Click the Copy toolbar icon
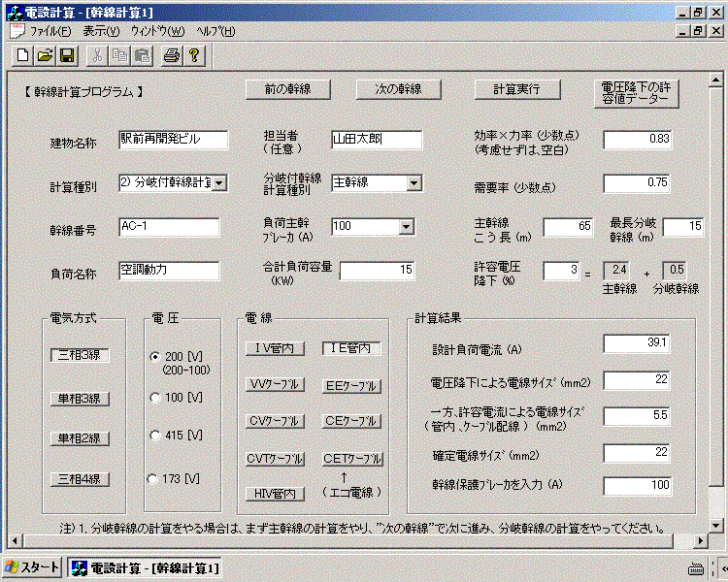728x582 pixels. tap(120, 56)
